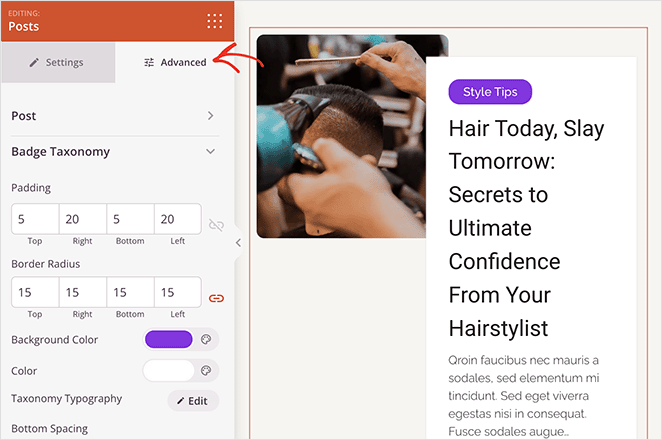
Task: Click Edit button for Taxonomy Typography
Action: [192, 401]
